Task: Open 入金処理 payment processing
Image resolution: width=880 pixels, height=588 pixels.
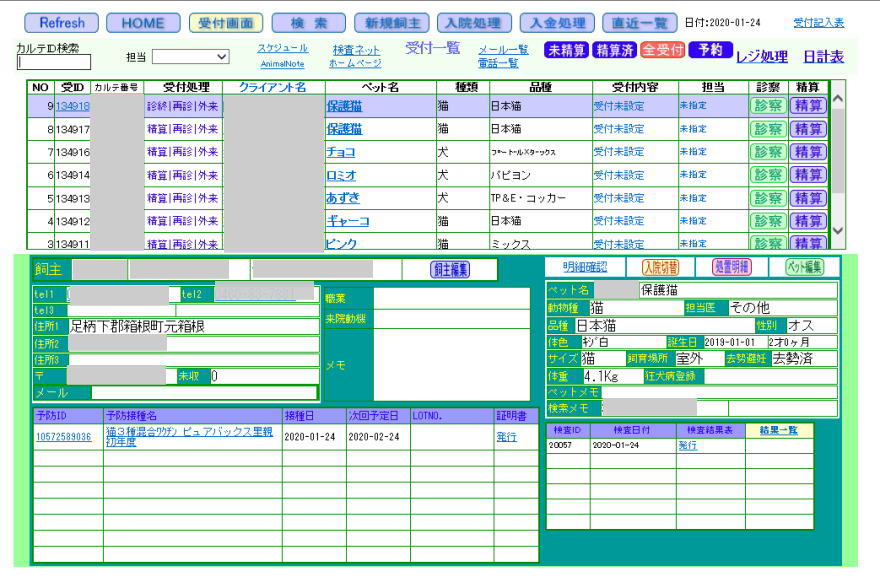Action: pyautogui.click(x=557, y=22)
